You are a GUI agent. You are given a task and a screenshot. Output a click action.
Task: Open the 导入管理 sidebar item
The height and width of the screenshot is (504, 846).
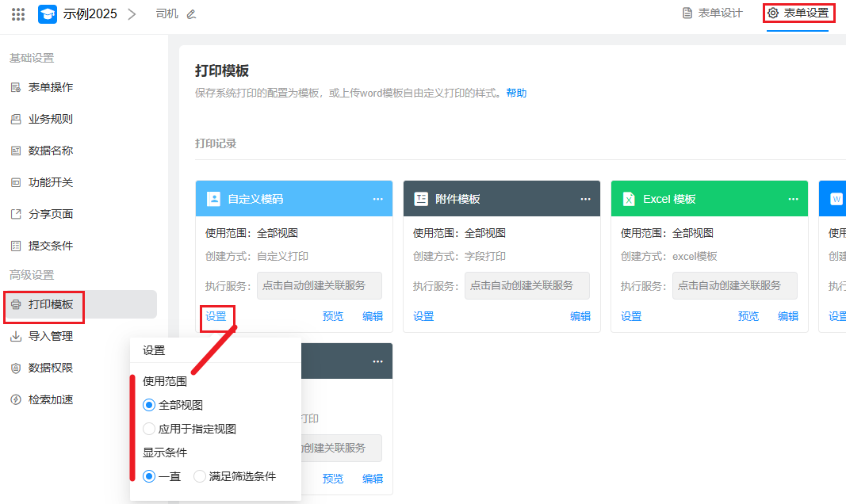(x=50, y=336)
